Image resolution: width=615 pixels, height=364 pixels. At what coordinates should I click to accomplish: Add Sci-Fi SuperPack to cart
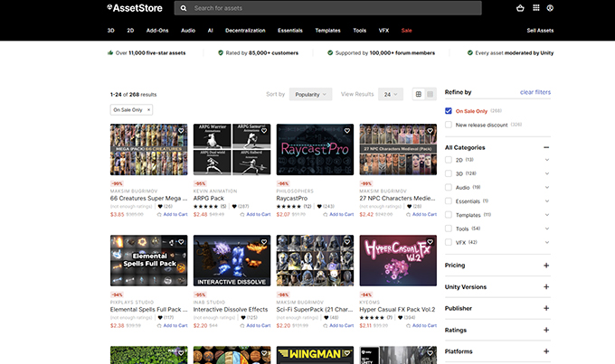click(x=339, y=325)
